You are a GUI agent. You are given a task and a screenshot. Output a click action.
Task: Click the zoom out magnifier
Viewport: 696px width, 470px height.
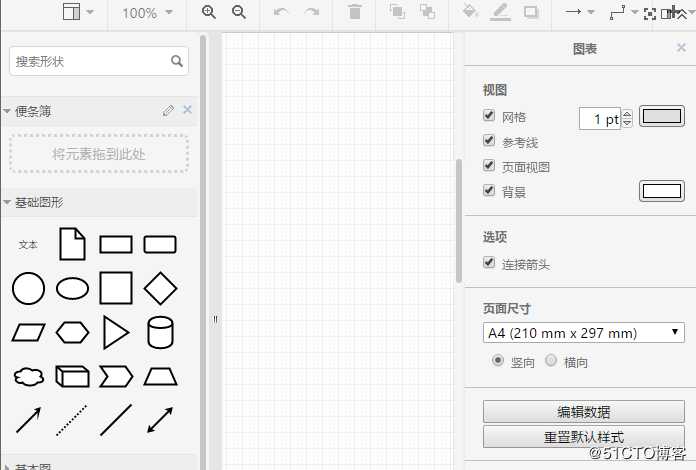click(239, 12)
